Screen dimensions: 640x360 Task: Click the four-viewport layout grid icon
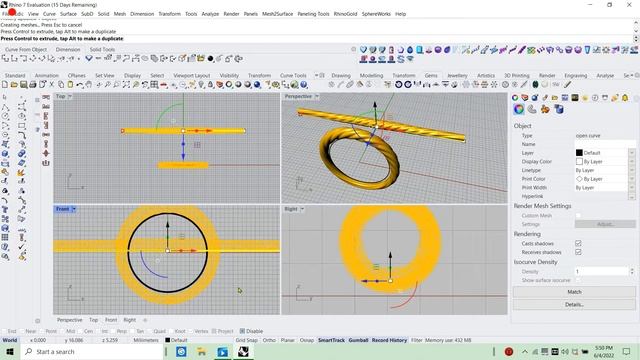(x=154, y=84)
